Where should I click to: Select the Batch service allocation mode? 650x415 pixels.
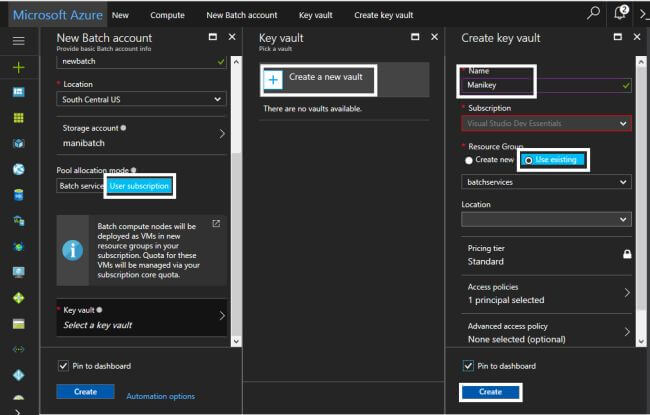click(x=81, y=186)
